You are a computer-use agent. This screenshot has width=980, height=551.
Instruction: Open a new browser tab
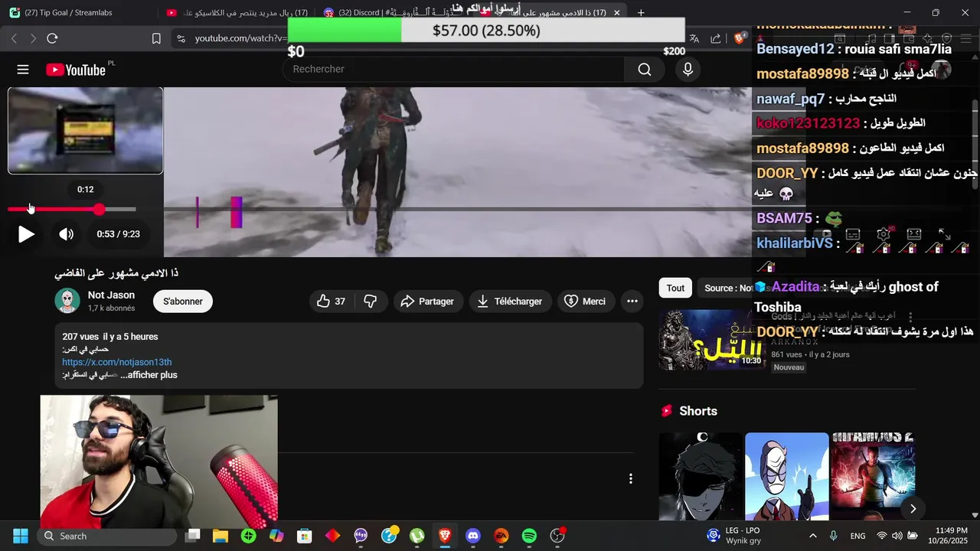coord(641,12)
